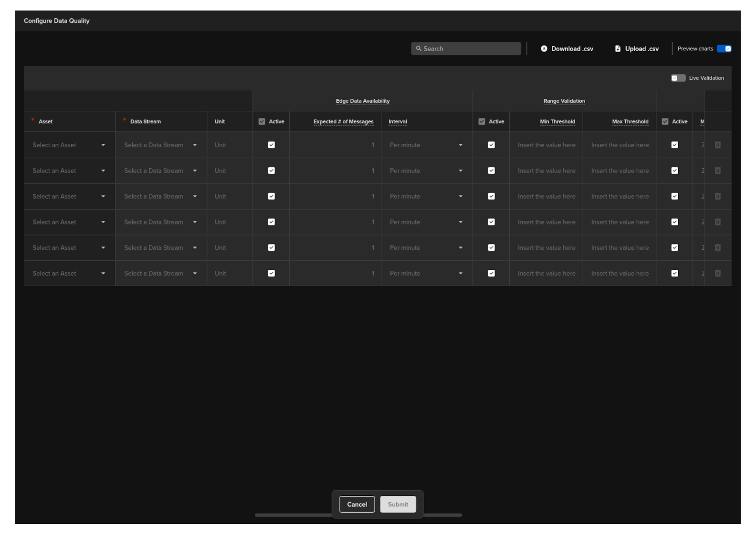
Task: Click the Download .csv icon
Action: pos(544,49)
